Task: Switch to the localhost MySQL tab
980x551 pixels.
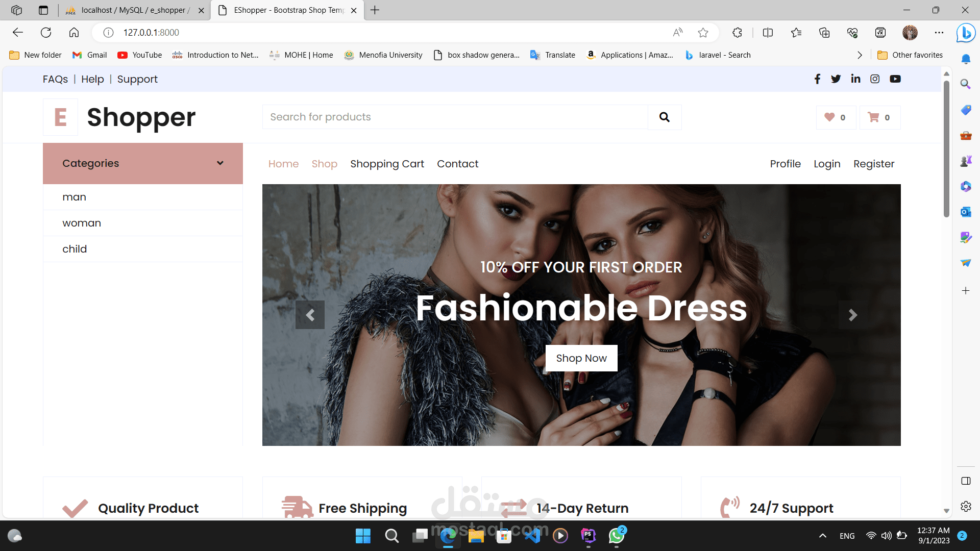Action: (x=129, y=10)
